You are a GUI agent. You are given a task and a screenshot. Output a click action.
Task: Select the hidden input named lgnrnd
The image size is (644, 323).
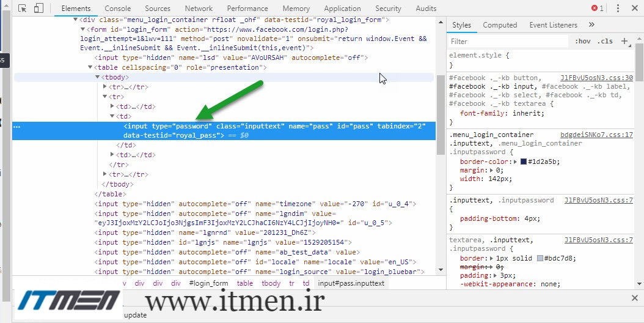[x=205, y=232]
